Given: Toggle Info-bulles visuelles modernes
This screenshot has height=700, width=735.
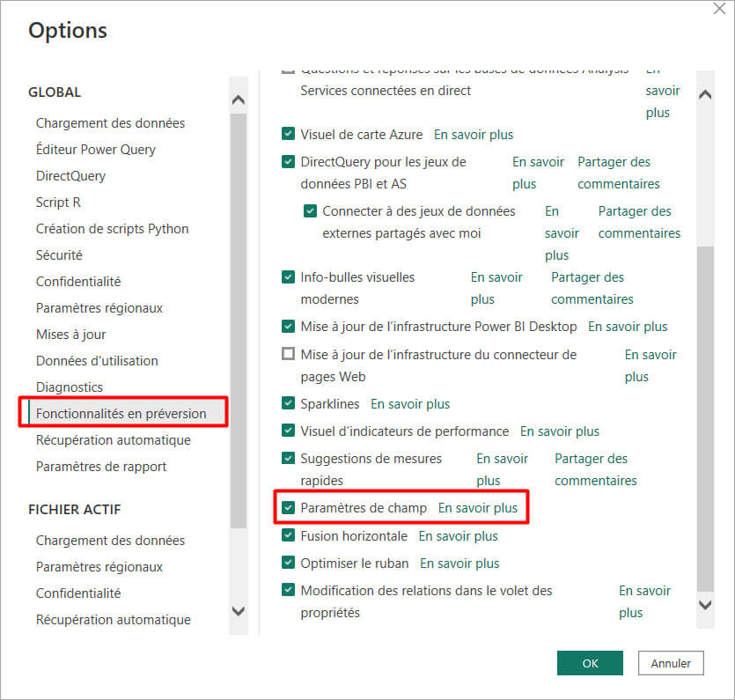Looking at the screenshot, I should 288,276.
